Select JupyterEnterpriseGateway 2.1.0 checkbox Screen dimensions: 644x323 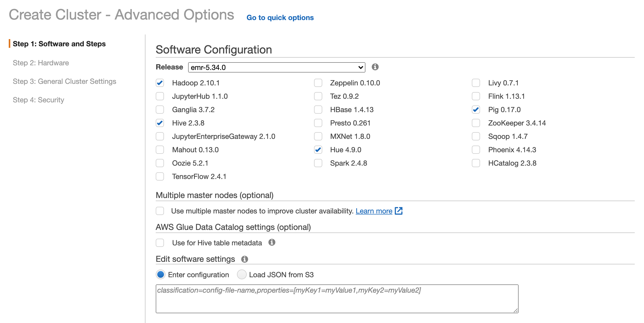pyautogui.click(x=160, y=136)
